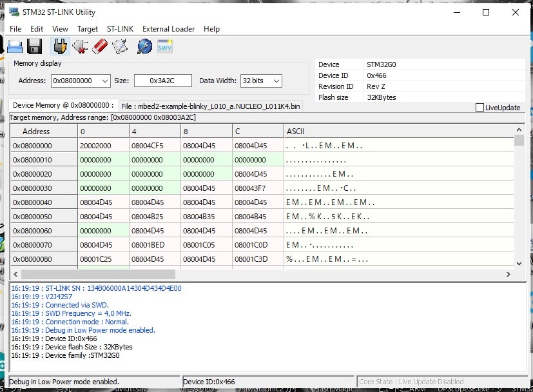Open the Target menu
This screenshot has height=392, width=533.
[x=88, y=29]
